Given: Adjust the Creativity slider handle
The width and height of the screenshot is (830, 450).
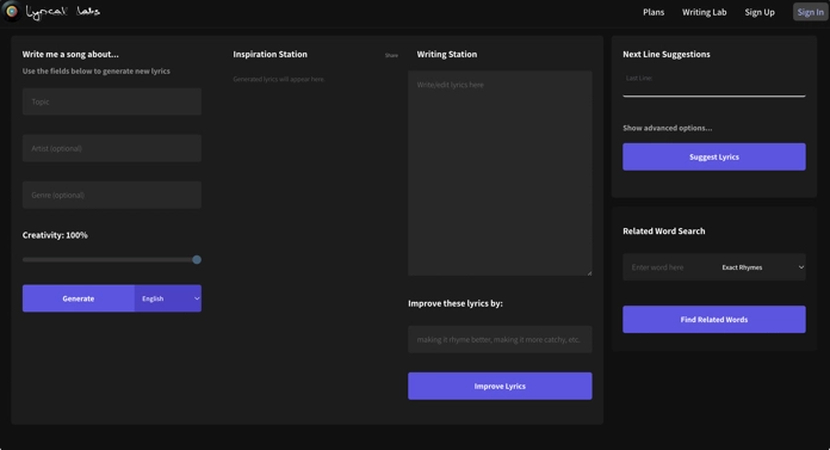Looking at the screenshot, I should coord(197,259).
